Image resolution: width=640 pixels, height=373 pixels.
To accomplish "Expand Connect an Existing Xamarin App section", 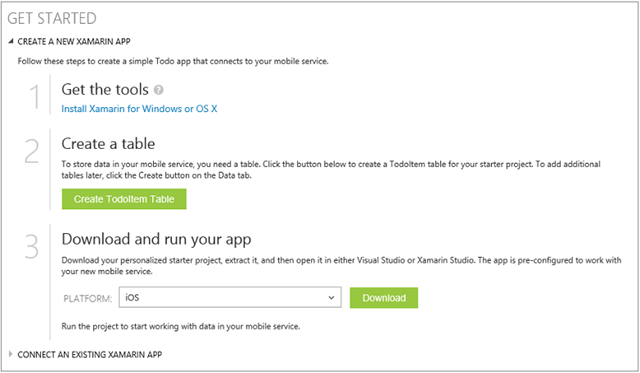I will click(x=85, y=355).
